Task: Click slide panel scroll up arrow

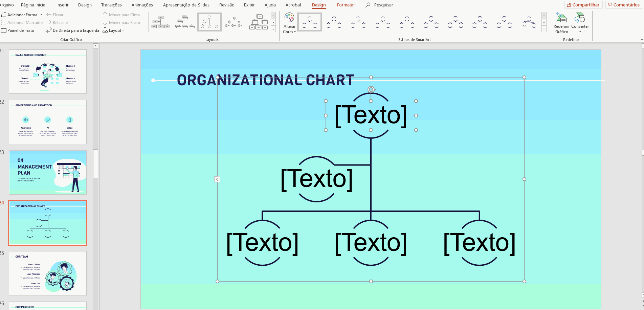Action: click(95, 46)
